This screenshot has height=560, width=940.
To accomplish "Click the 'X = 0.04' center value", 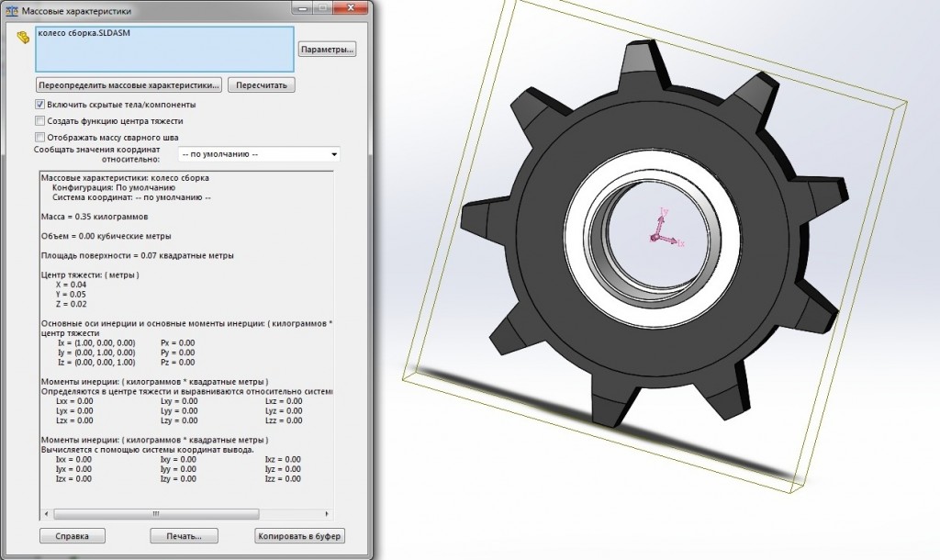I will pos(71,285).
